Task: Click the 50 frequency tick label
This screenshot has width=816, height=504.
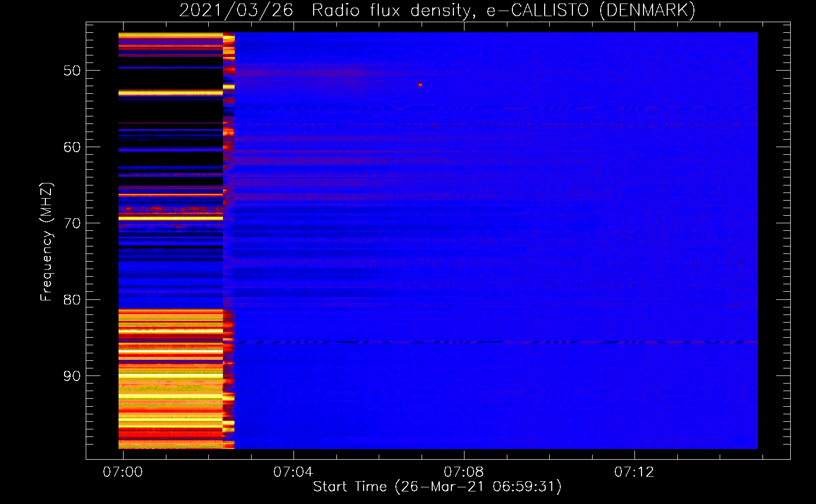Action: 72,71
